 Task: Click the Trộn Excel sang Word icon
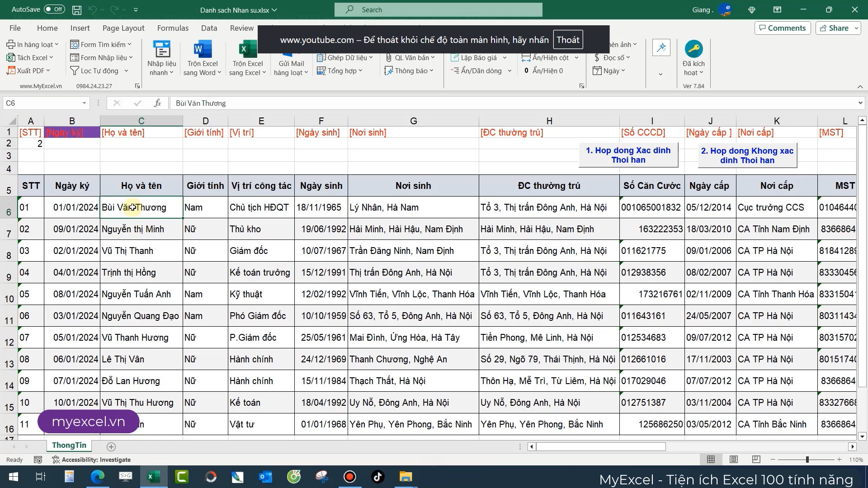pyautogui.click(x=202, y=49)
